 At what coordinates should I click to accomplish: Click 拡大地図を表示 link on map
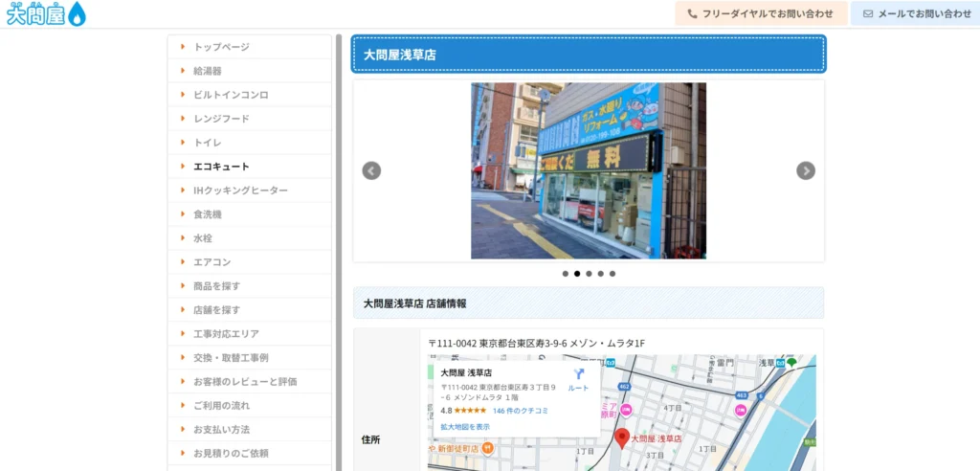(x=465, y=427)
